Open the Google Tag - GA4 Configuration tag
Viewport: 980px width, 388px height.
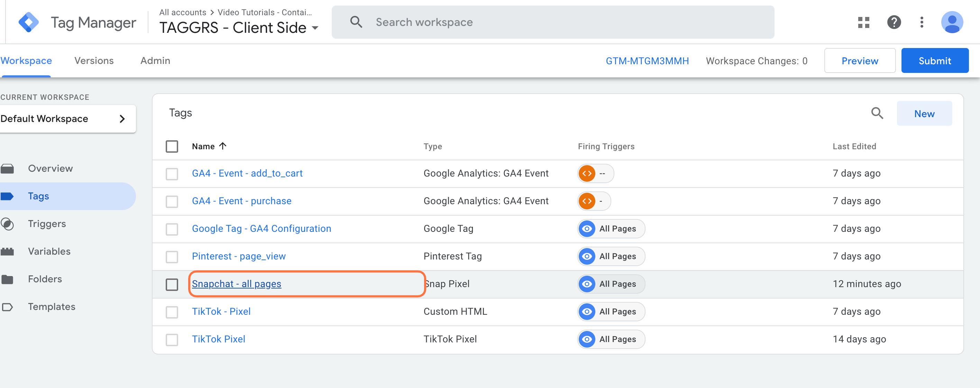tap(262, 229)
